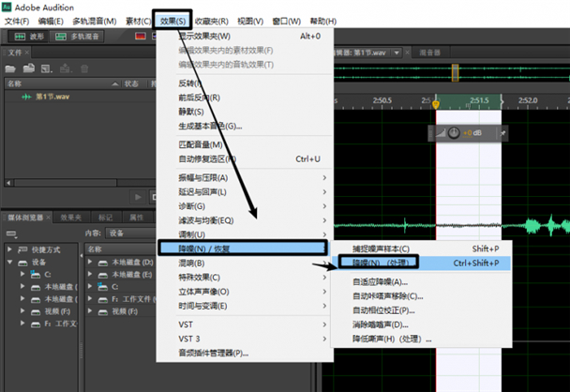Click the 第1节.wav file name
The image size is (570, 392).
pos(52,97)
